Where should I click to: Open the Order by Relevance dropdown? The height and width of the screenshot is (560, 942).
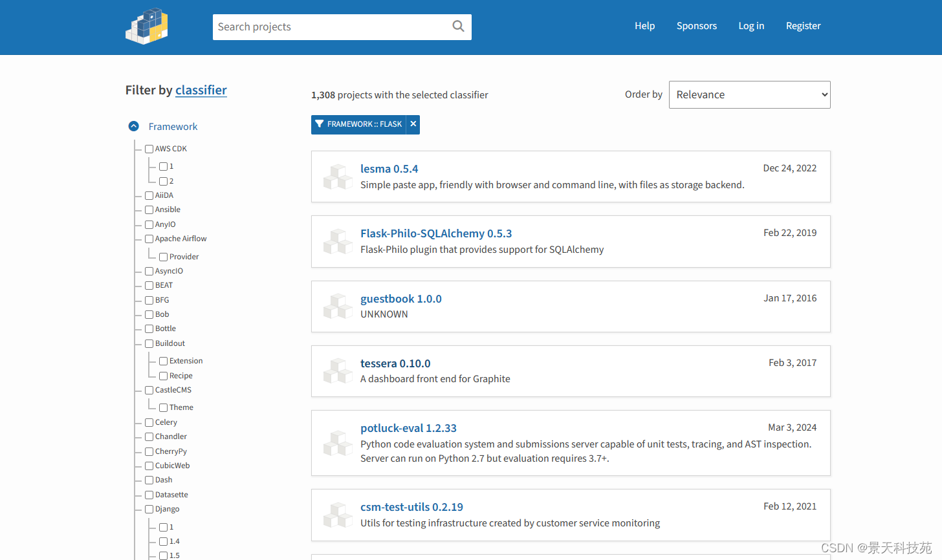(x=749, y=94)
